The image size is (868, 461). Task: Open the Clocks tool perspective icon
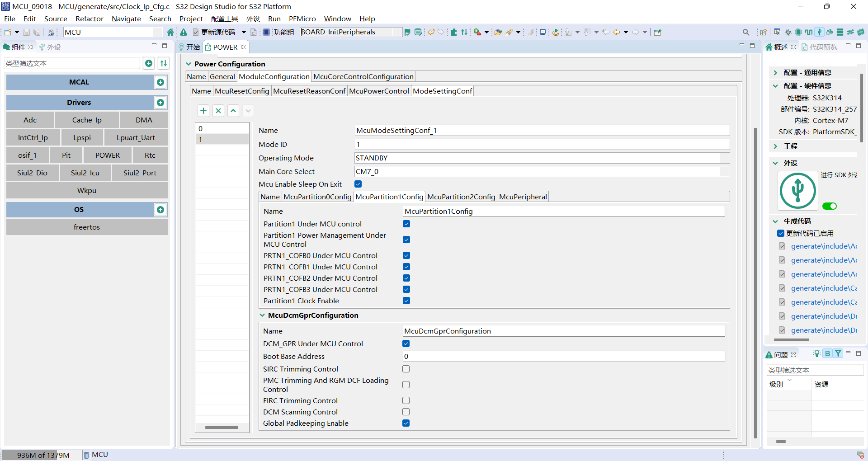[808, 33]
